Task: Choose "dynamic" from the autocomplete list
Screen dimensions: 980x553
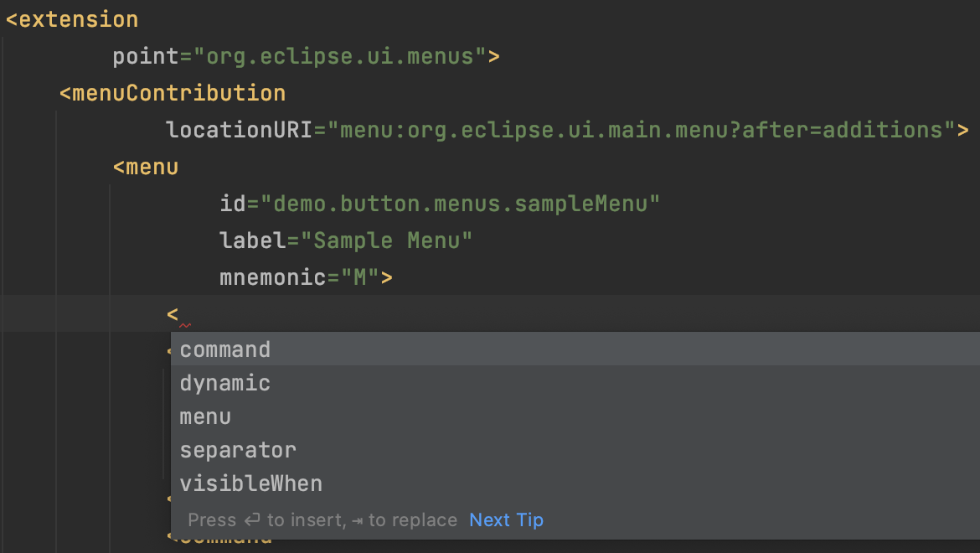Action: point(225,383)
